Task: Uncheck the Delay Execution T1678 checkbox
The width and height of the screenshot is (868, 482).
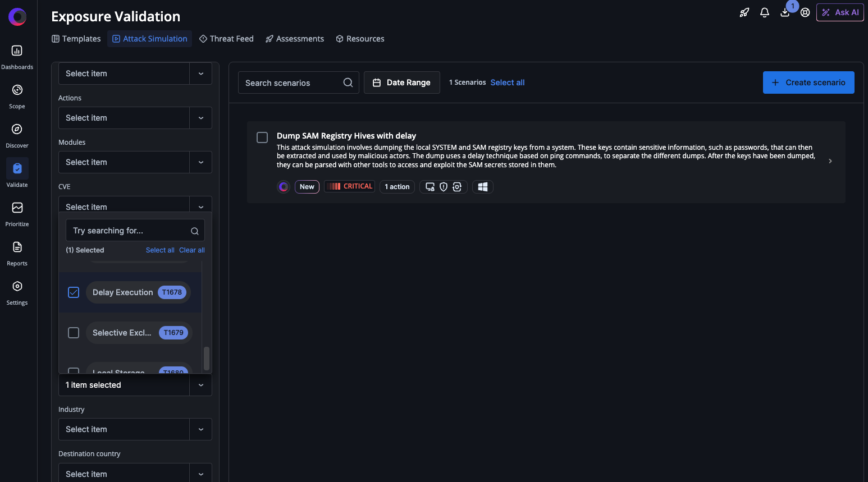Action: click(x=74, y=292)
